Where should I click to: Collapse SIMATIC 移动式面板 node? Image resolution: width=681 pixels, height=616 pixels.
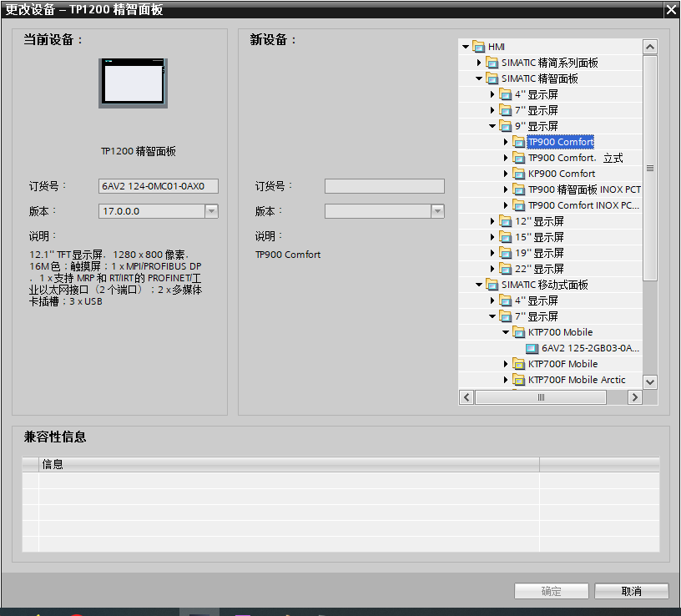478,285
